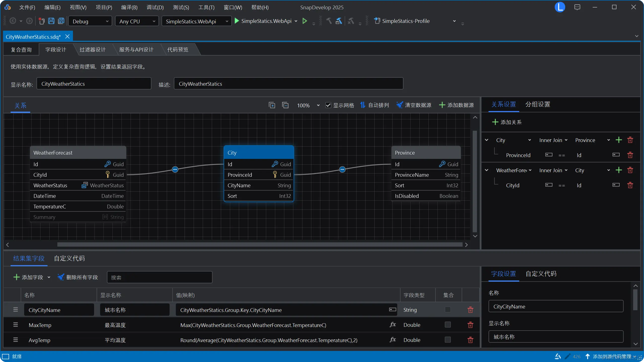Click the green Start Without Debugging icon
The width and height of the screenshot is (644, 362).
305,21
